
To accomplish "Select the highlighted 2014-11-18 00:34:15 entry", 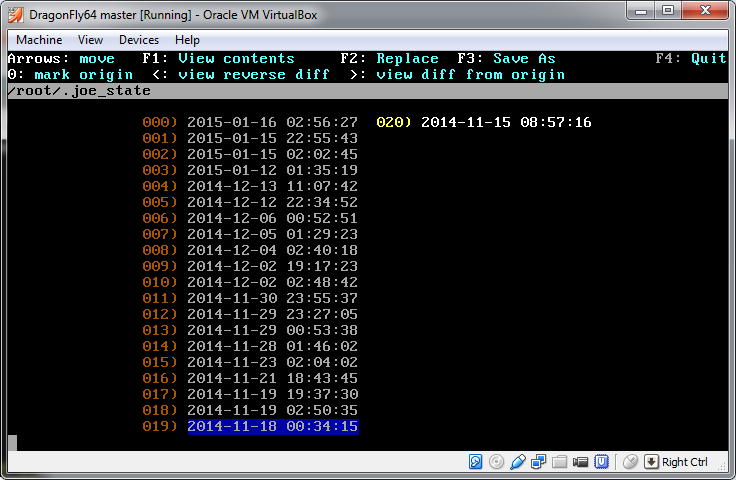I will pos(272,427).
